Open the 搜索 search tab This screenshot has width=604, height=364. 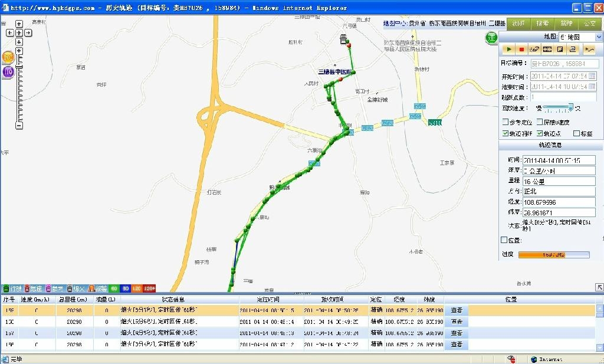(x=543, y=24)
